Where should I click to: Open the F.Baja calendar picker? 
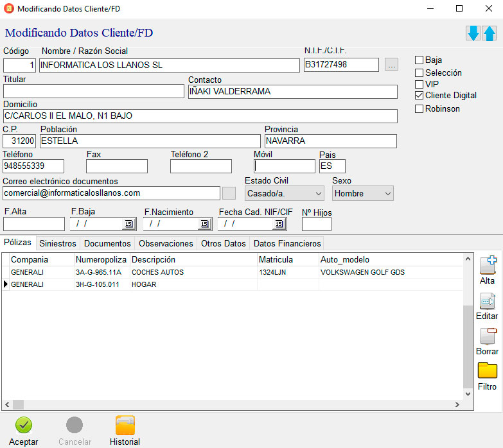click(x=129, y=224)
